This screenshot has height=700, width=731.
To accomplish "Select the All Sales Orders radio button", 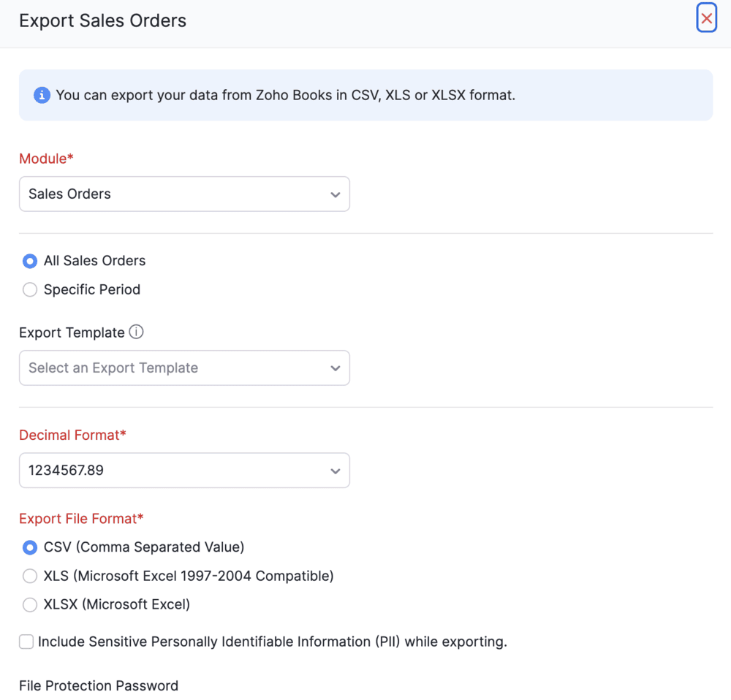I will [x=29, y=261].
